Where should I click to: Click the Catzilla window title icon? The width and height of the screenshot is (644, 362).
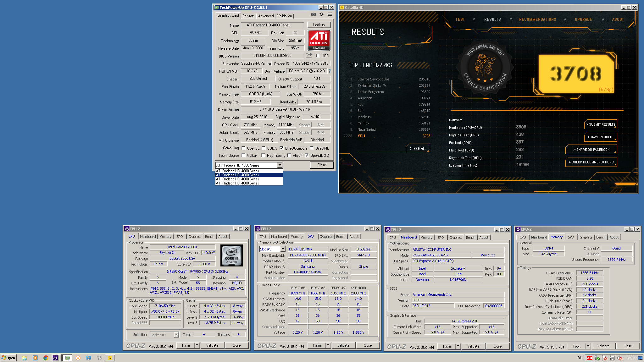[x=342, y=8]
